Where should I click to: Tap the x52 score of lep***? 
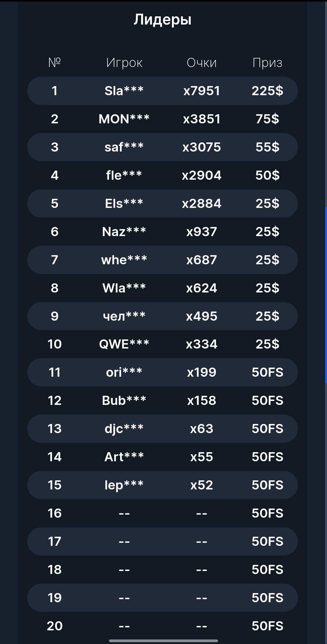(x=202, y=485)
